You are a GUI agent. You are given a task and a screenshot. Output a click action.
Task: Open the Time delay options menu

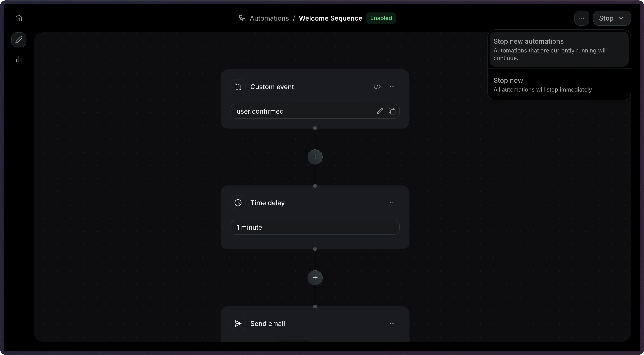(x=392, y=203)
